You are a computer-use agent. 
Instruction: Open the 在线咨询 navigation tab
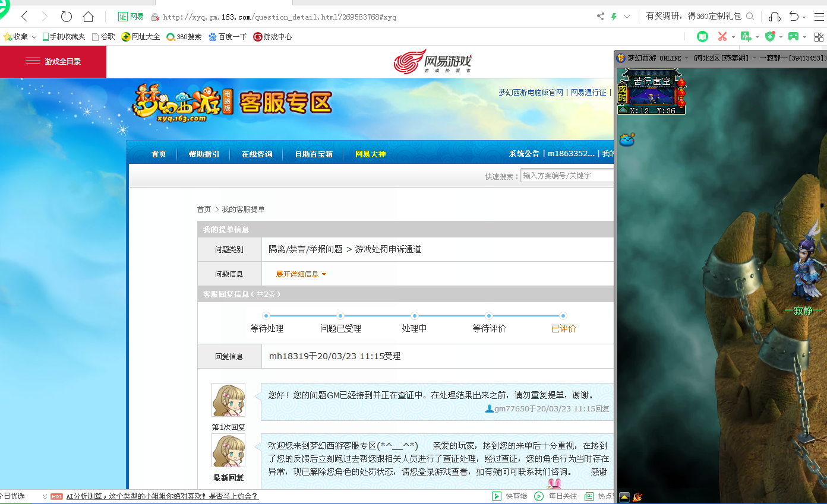pos(257,154)
